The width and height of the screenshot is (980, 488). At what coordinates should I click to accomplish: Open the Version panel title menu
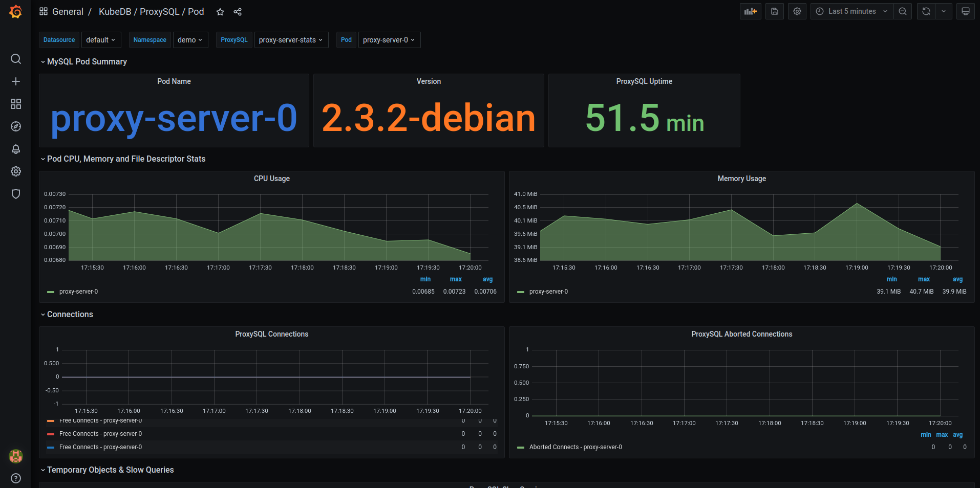click(429, 81)
